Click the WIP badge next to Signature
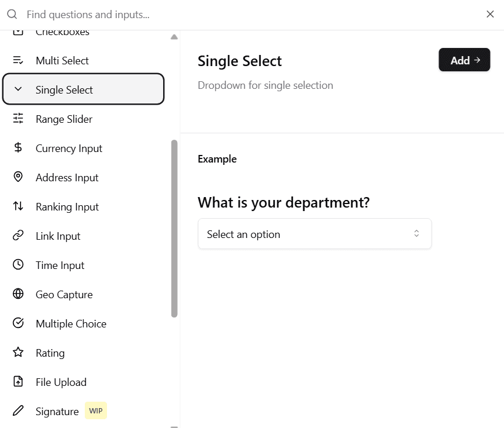 pyautogui.click(x=96, y=410)
